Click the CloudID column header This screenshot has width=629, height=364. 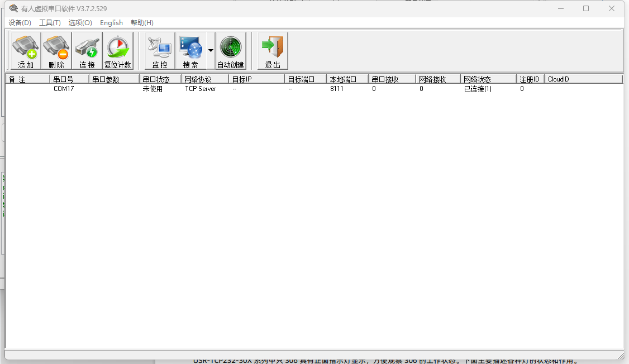pos(583,79)
